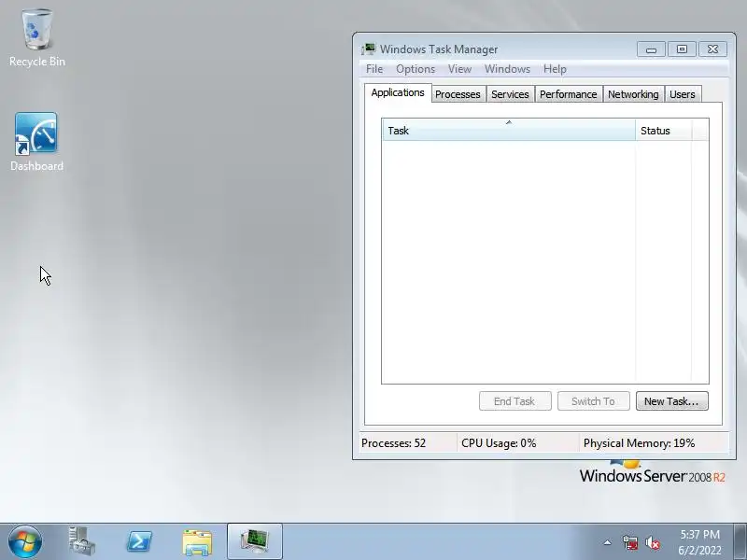Open Windows Explorer taskbar icon
This screenshot has height=560, width=747.
[197, 541]
